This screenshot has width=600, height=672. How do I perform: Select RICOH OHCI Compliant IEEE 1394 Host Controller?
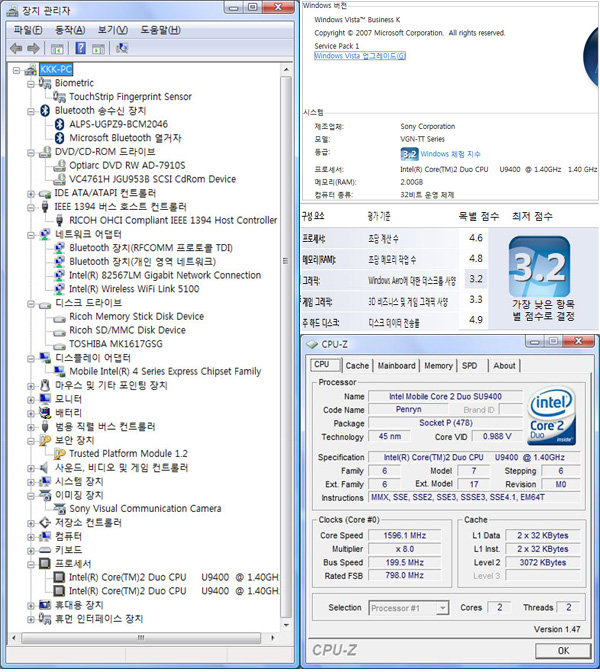pyautogui.click(x=173, y=220)
